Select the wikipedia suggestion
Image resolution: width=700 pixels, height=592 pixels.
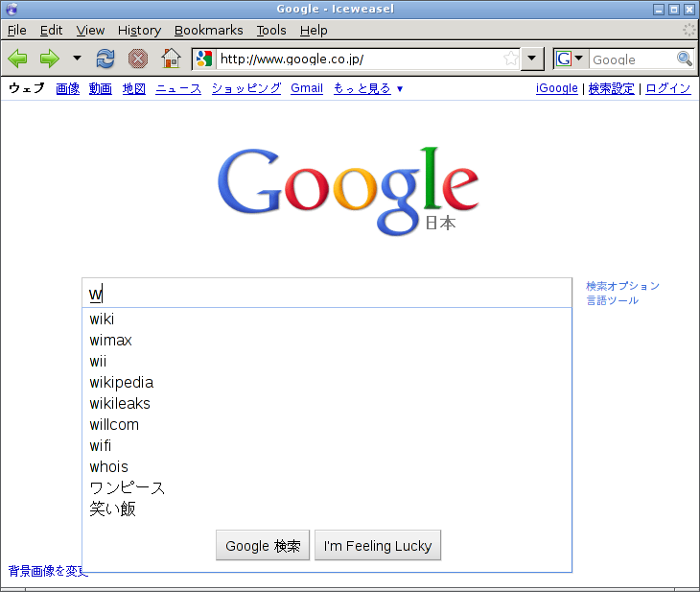coord(327,383)
